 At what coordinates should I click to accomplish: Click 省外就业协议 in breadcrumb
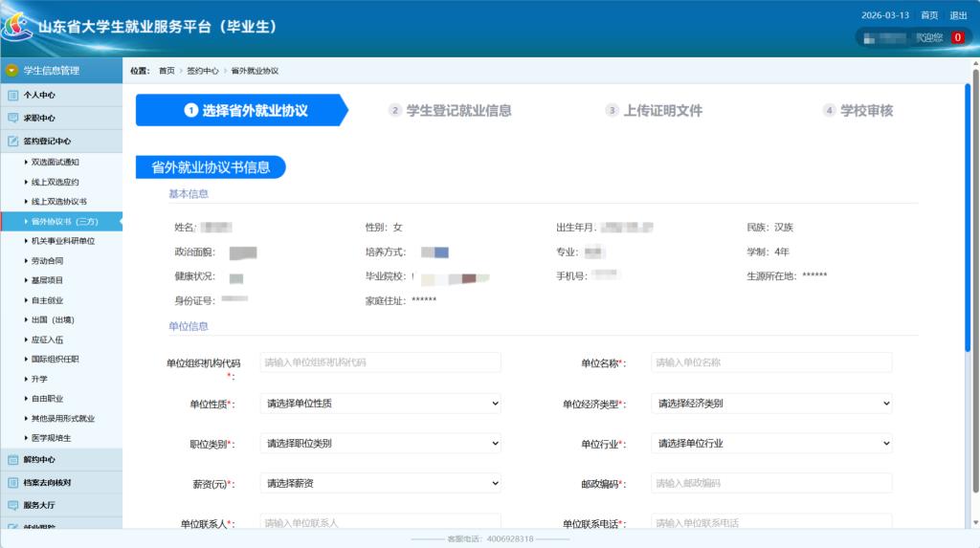255,71
